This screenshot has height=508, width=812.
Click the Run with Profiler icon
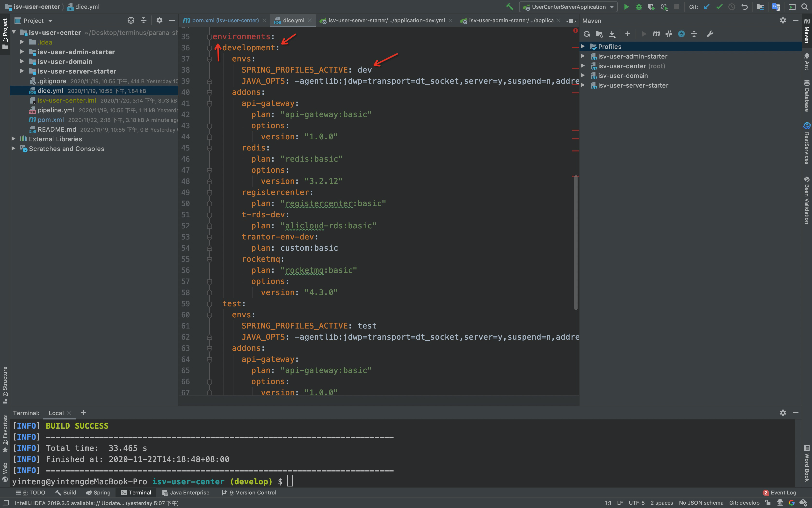tap(664, 7)
